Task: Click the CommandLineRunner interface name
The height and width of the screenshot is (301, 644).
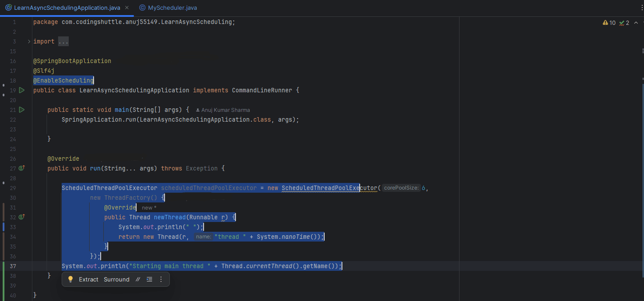Action: click(262, 90)
